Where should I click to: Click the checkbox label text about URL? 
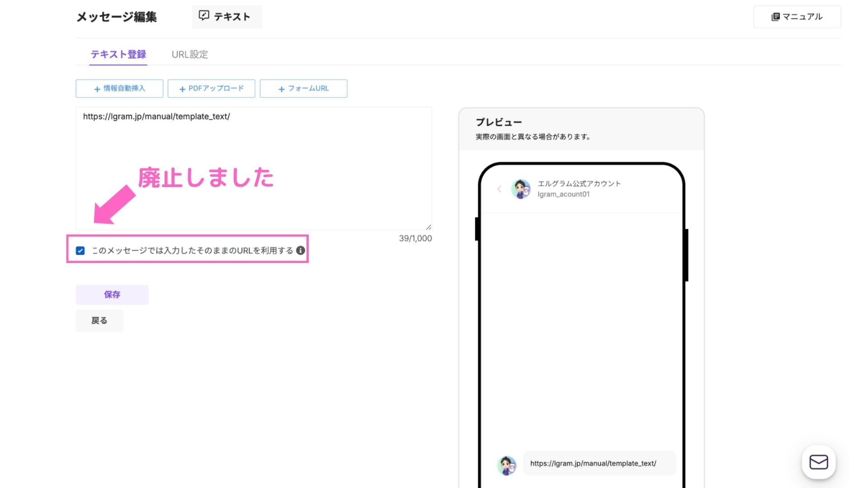click(x=193, y=250)
